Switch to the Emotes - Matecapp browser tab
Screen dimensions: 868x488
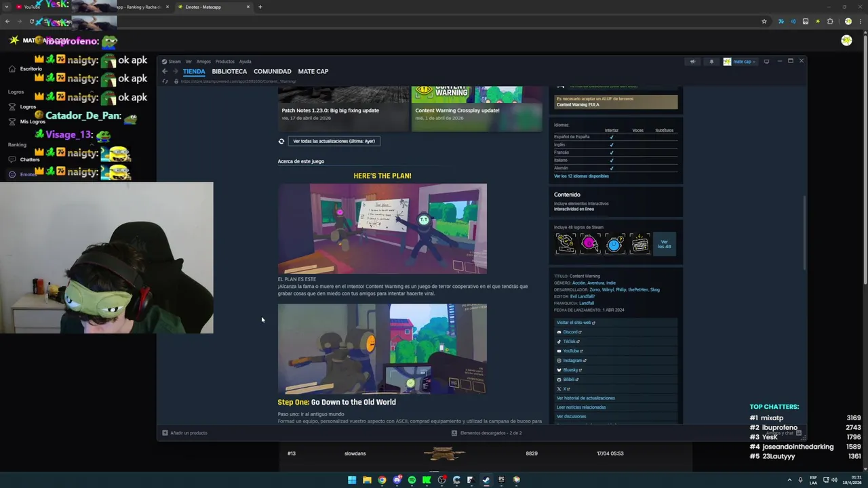tap(212, 7)
